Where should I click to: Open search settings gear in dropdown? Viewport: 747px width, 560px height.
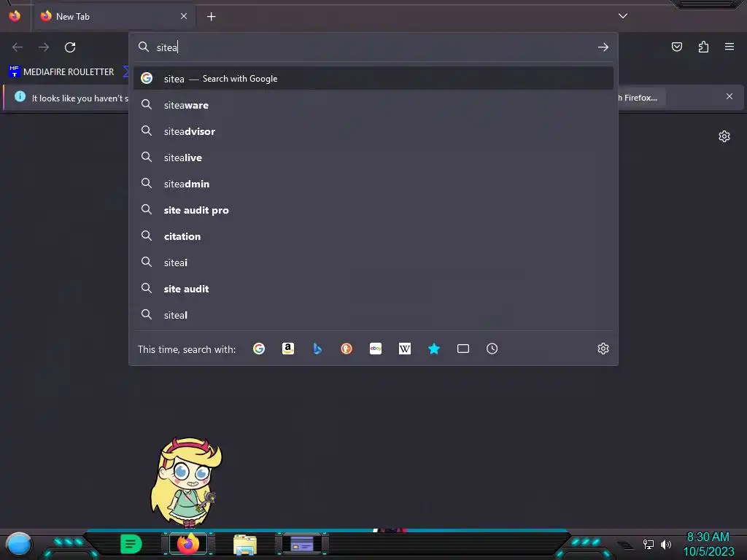603,349
